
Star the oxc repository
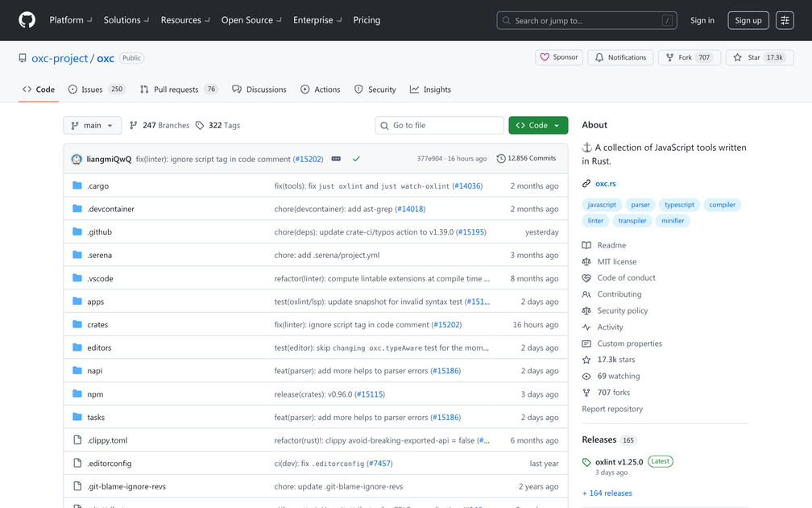759,57
